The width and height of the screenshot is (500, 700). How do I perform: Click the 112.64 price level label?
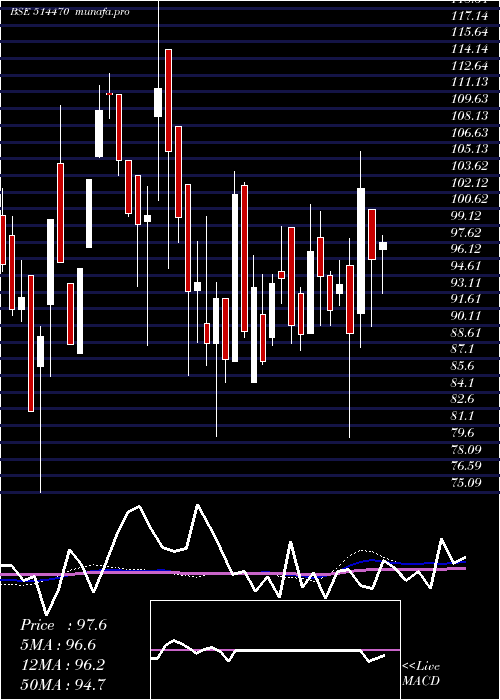click(x=469, y=66)
